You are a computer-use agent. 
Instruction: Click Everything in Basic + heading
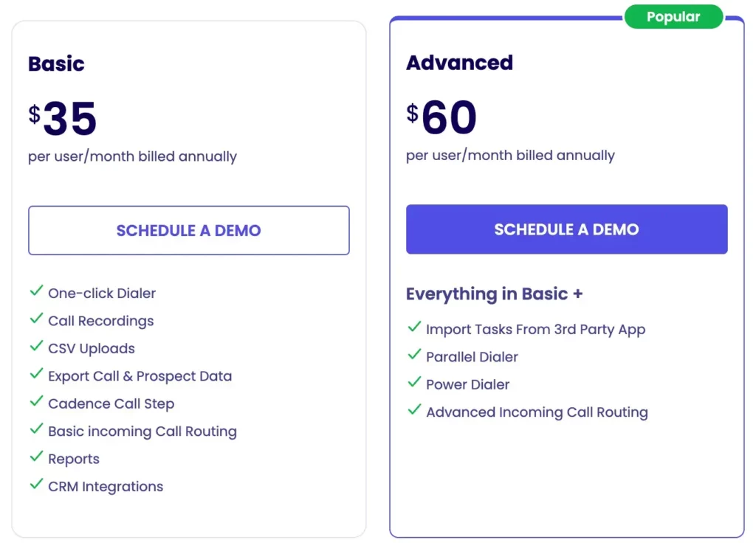(x=493, y=294)
